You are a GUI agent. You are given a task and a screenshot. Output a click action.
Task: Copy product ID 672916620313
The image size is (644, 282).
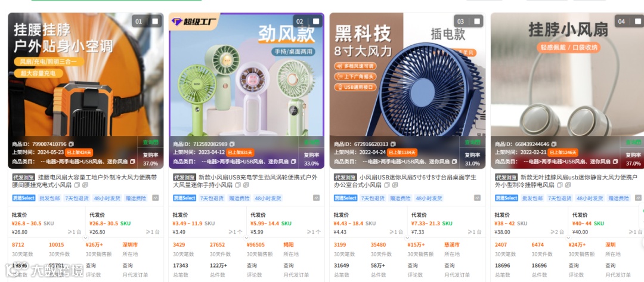(393, 144)
